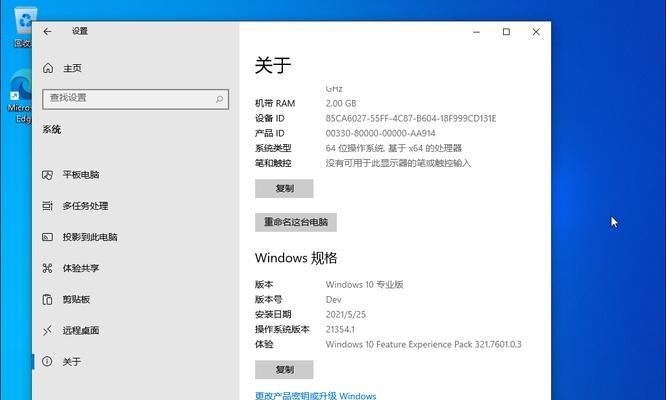Click the 笔和触控 no-input description text
Screen dimensions: 666x400
coord(398,163)
